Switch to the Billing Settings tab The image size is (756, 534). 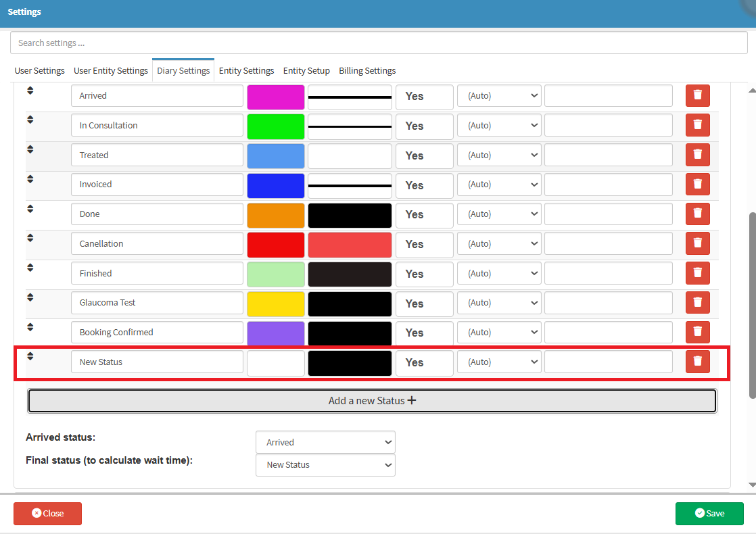(367, 71)
